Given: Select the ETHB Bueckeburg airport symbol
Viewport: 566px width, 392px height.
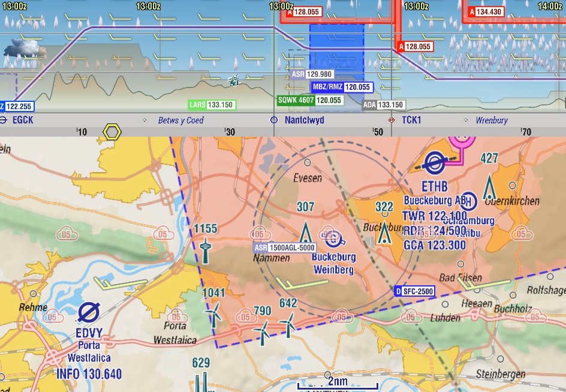Looking at the screenshot, I should click(x=433, y=162).
